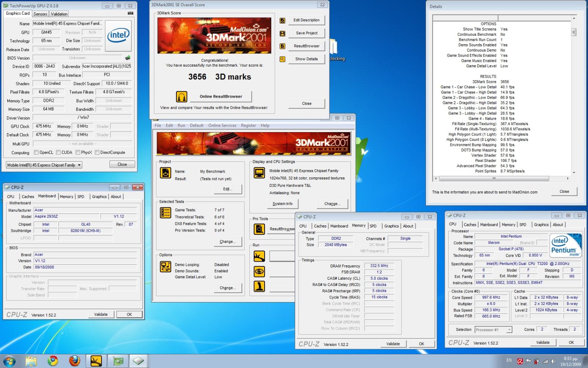
Task: Click the BIOS save icon in GPU-Z
Action: (x=128, y=58)
